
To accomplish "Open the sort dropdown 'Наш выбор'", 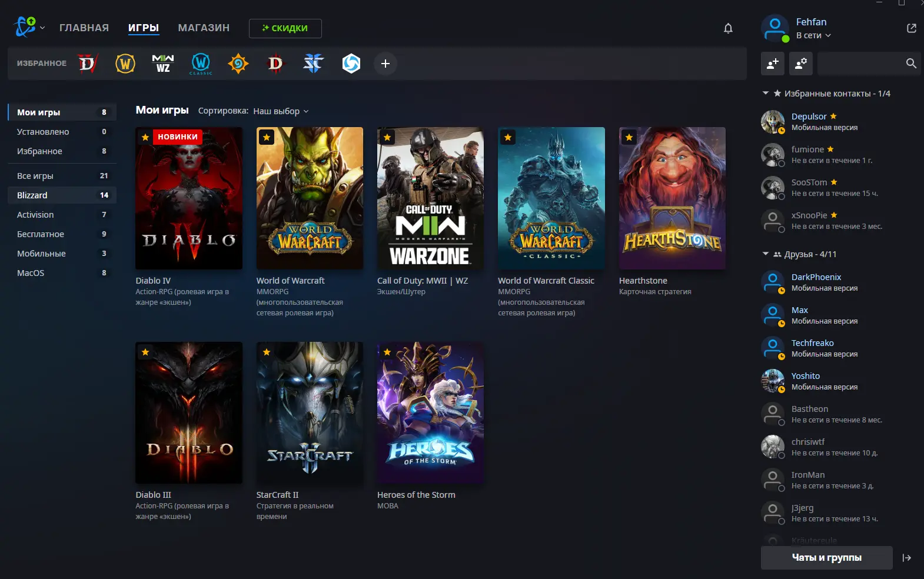I will [x=281, y=111].
